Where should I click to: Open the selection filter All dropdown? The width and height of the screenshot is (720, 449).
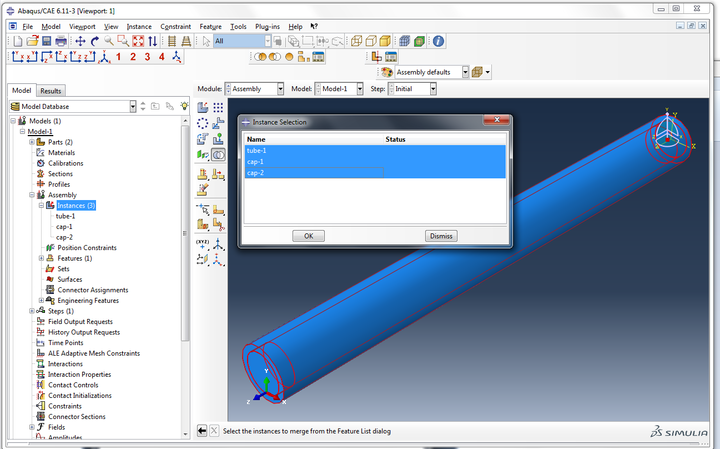(x=268, y=41)
